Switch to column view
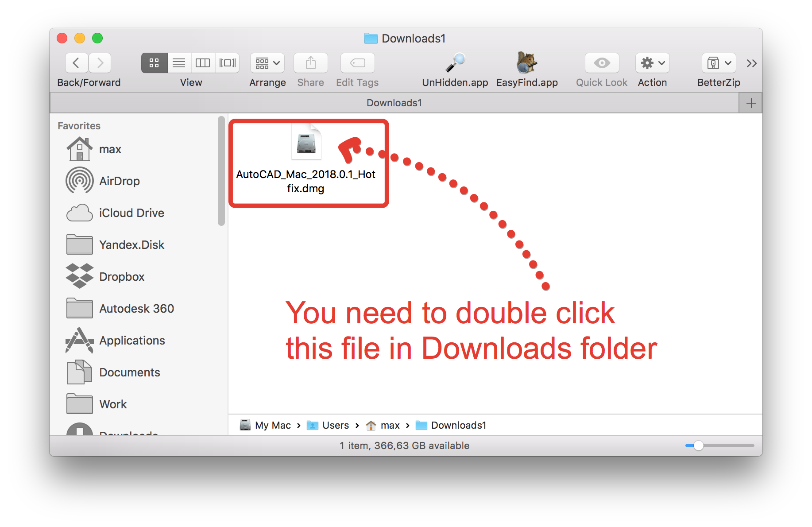Viewport: 812px width, 527px height. tap(203, 63)
